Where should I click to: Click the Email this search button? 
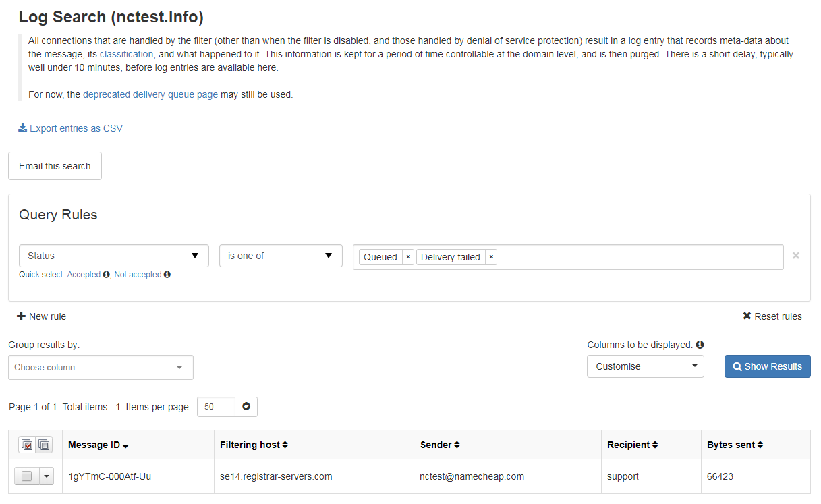[x=55, y=166]
